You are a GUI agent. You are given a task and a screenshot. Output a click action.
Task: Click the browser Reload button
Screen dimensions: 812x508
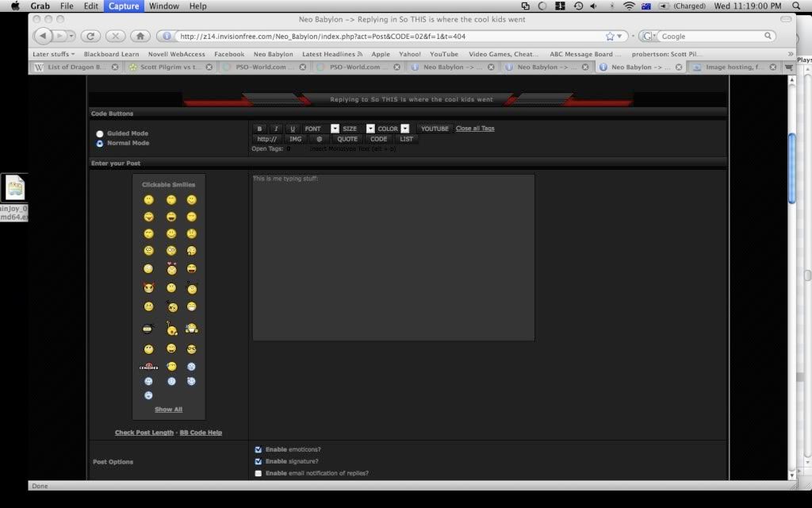90,36
